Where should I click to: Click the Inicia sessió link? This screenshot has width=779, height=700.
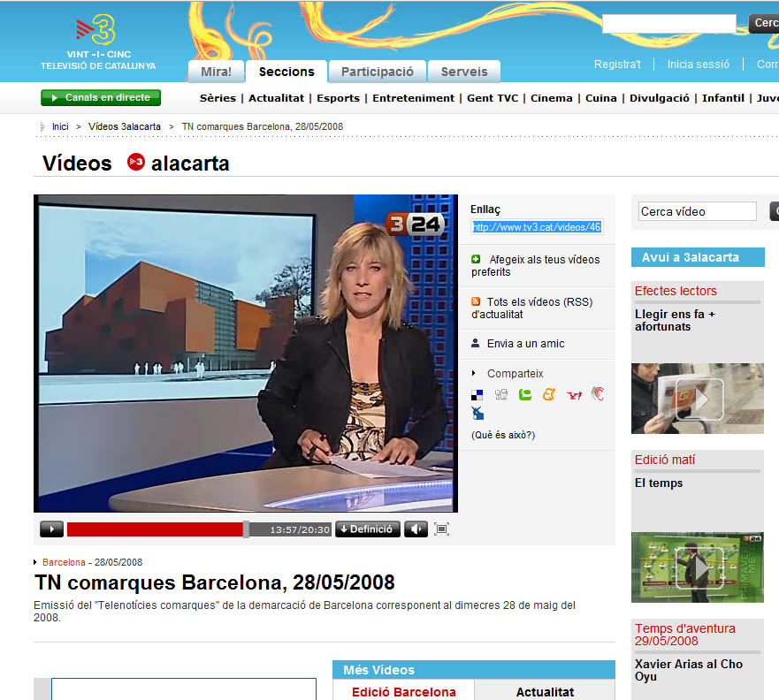[698, 64]
